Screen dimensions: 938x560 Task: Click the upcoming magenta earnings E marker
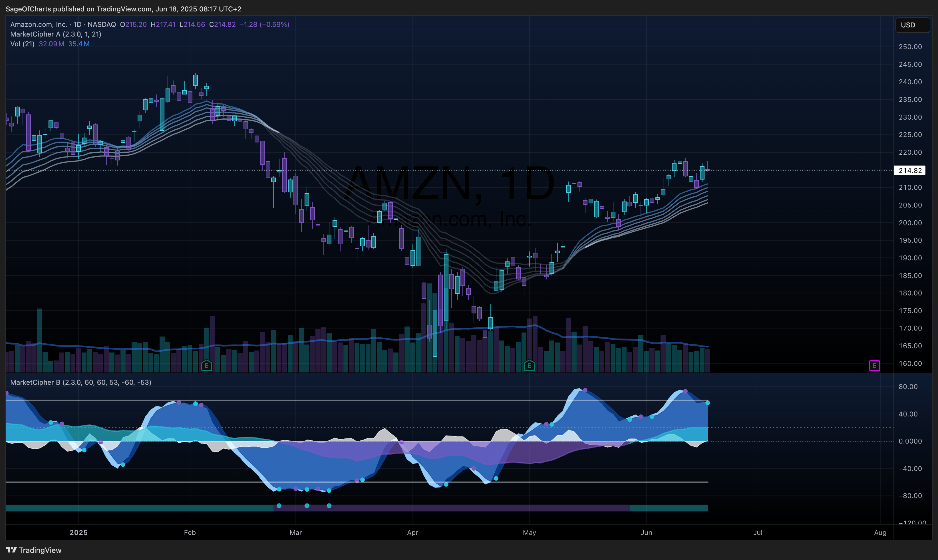874,365
